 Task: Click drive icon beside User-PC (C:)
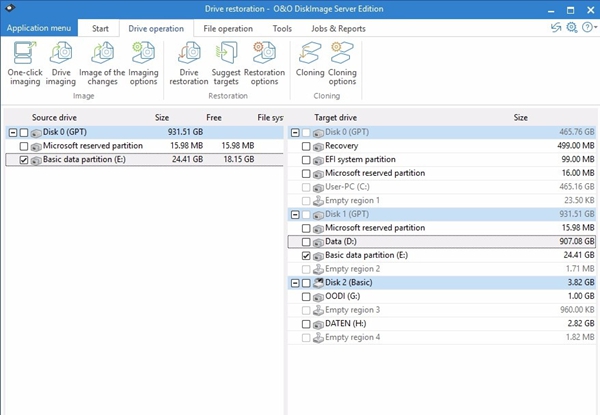point(318,187)
